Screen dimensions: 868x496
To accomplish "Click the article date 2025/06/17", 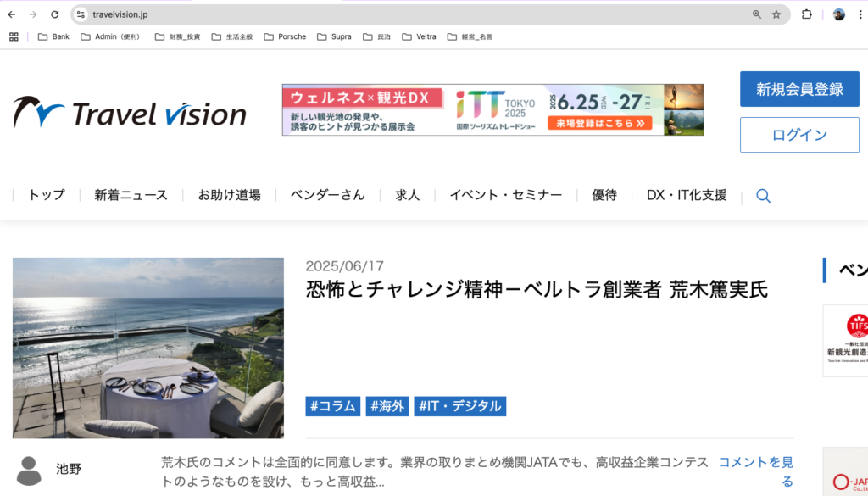I will point(344,266).
